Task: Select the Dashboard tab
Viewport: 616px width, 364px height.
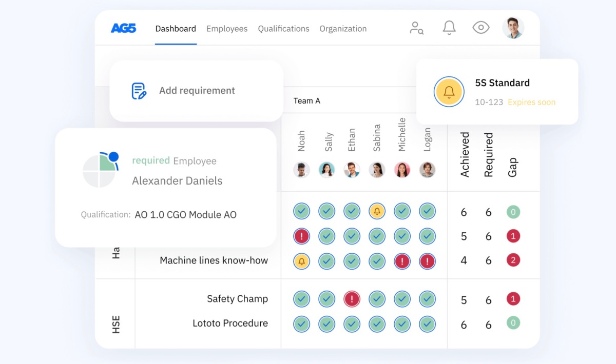Action: point(176,29)
